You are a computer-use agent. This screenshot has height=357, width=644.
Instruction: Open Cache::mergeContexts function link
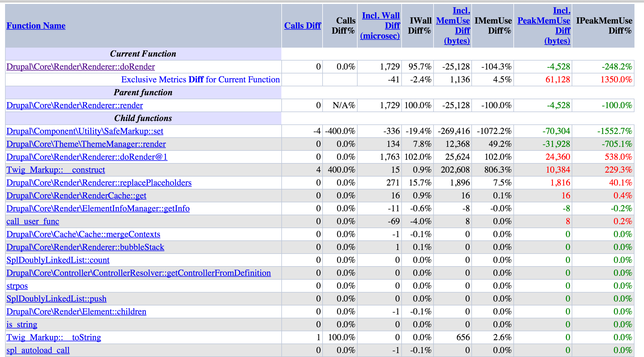[x=83, y=234]
